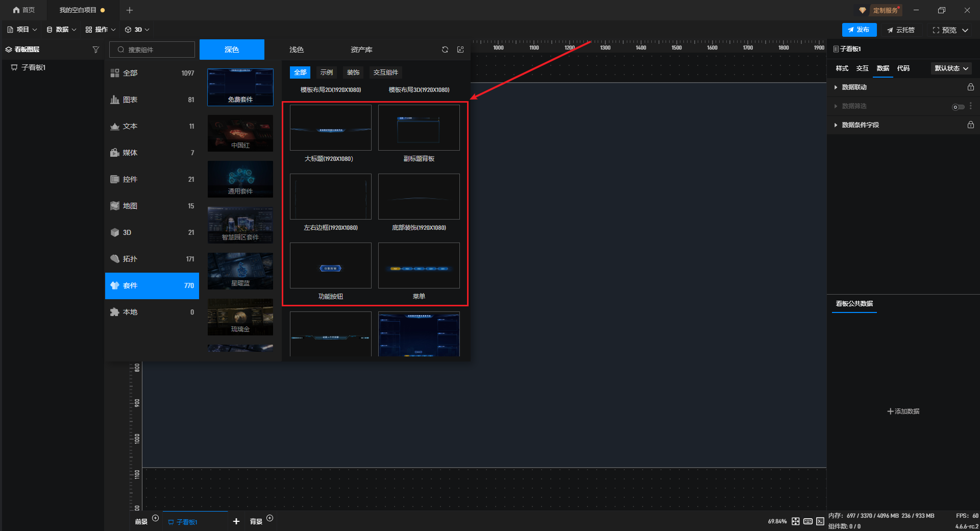
Task: Click the lock icon for 数据联动
Action: click(x=971, y=87)
